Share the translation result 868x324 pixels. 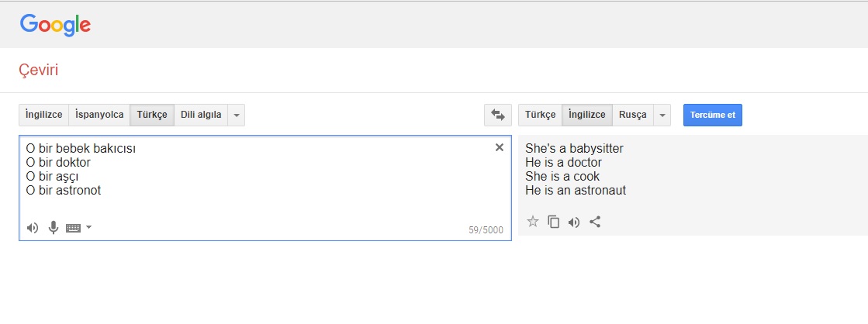(595, 222)
